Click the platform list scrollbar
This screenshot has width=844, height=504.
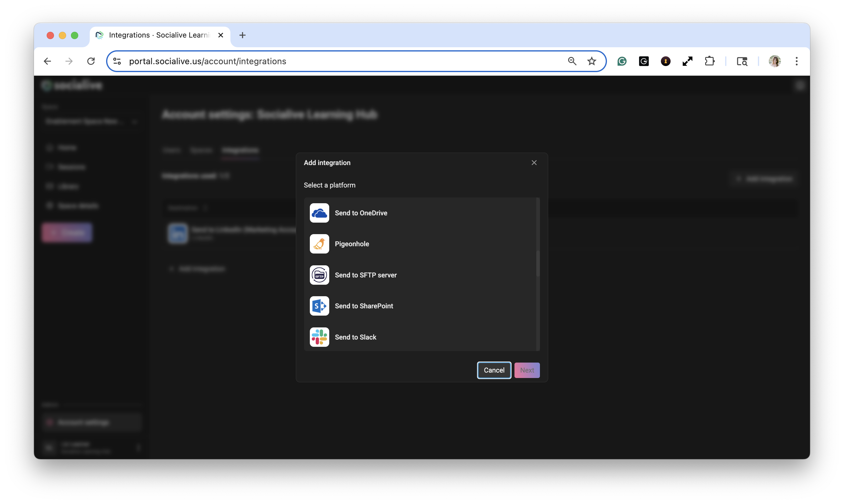[538, 263]
